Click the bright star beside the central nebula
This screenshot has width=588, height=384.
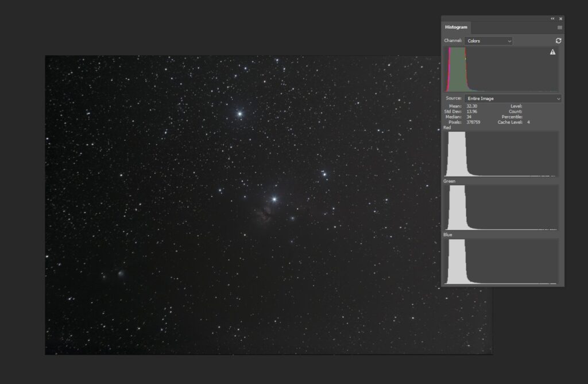pos(274,199)
